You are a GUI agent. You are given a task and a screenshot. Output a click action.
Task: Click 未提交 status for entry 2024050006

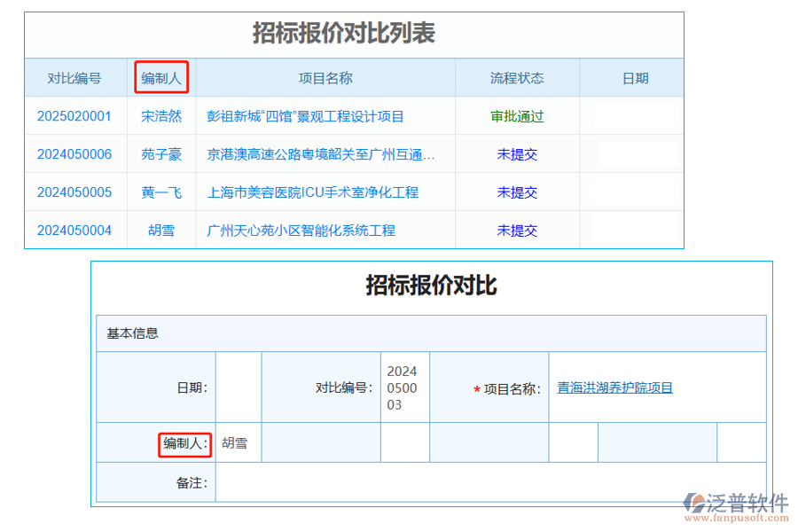pyautogui.click(x=516, y=153)
